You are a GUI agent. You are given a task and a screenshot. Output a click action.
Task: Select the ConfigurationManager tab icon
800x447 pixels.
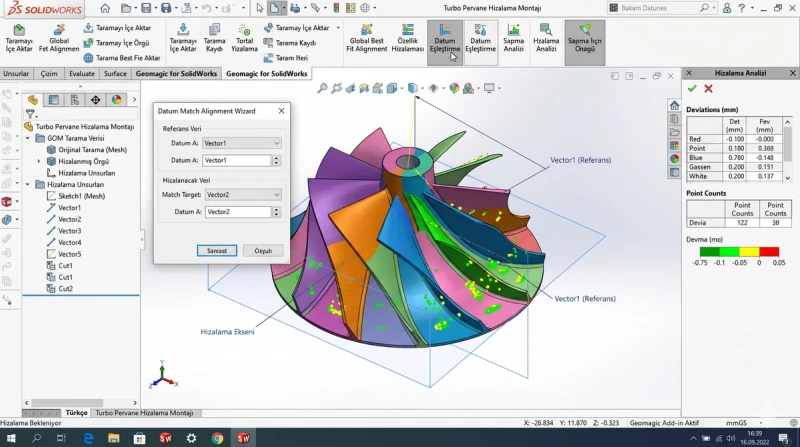click(x=74, y=100)
